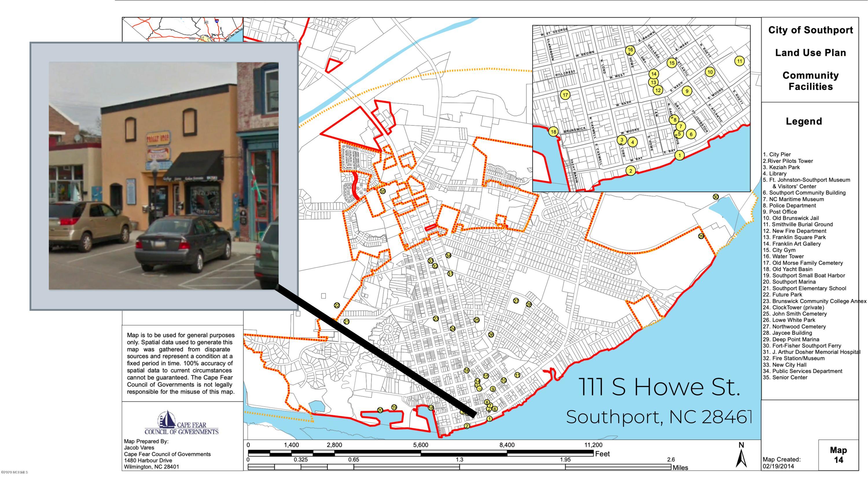This screenshot has height=488, width=868.
Task: Click the Legend heading
Action: coord(804,121)
